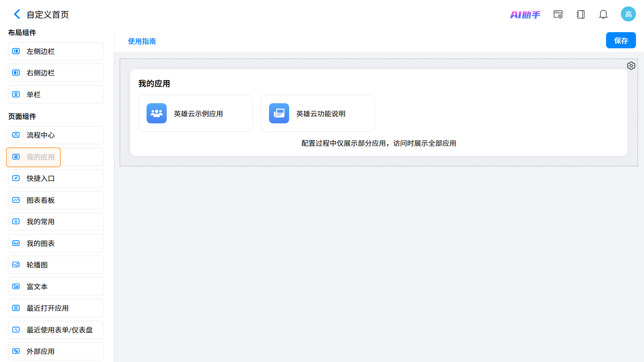Open the notebook icon in header

[580, 14]
